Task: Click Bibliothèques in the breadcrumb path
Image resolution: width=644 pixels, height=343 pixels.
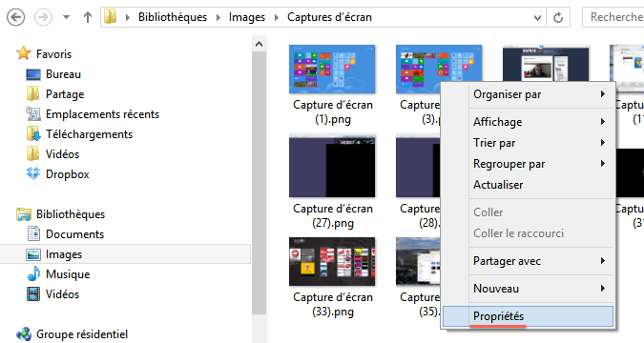Action: 173,17
